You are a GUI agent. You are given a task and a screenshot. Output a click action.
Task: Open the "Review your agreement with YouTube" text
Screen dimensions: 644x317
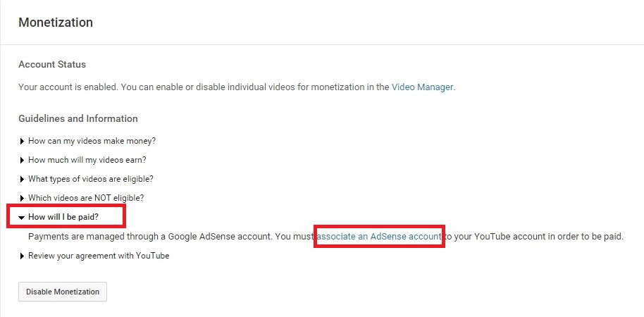tap(99, 256)
